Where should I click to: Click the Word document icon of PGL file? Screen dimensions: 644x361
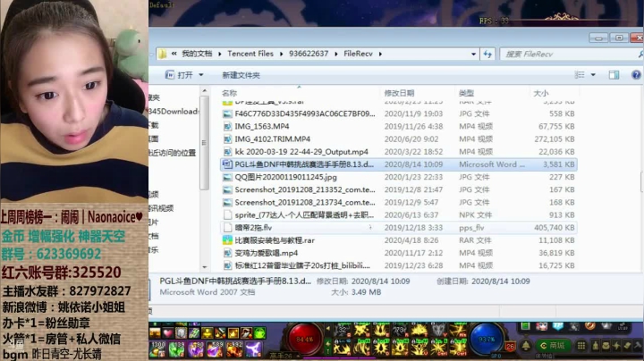227,164
